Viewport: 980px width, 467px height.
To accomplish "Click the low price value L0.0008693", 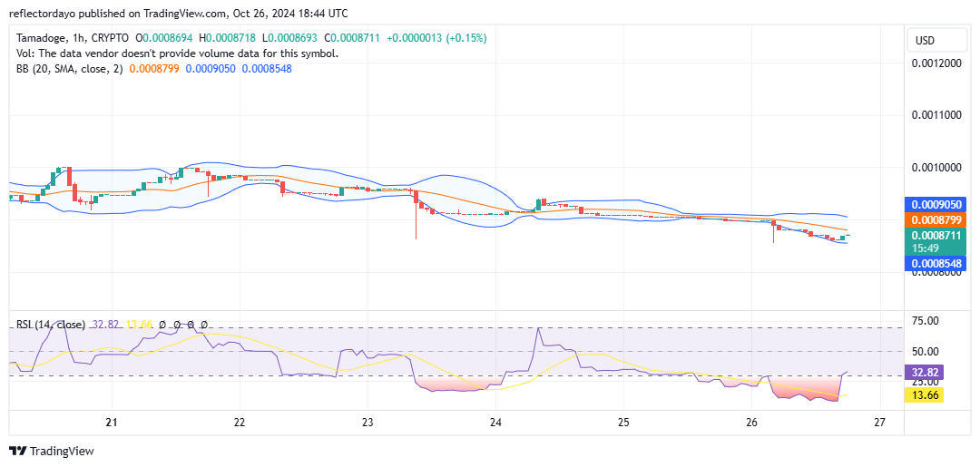I will pyautogui.click(x=291, y=39).
